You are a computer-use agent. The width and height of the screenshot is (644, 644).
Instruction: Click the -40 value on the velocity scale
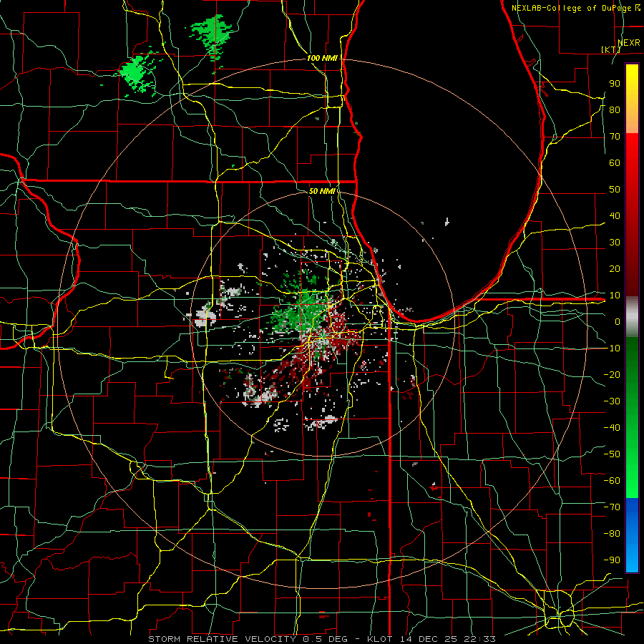point(613,428)
